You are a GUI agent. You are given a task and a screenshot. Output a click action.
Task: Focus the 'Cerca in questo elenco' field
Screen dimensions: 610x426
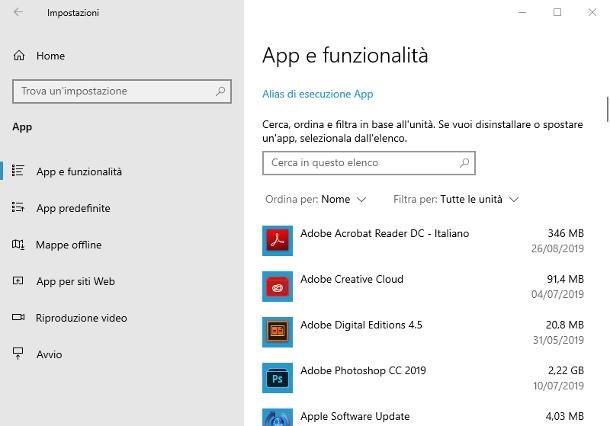pos(369,163)
